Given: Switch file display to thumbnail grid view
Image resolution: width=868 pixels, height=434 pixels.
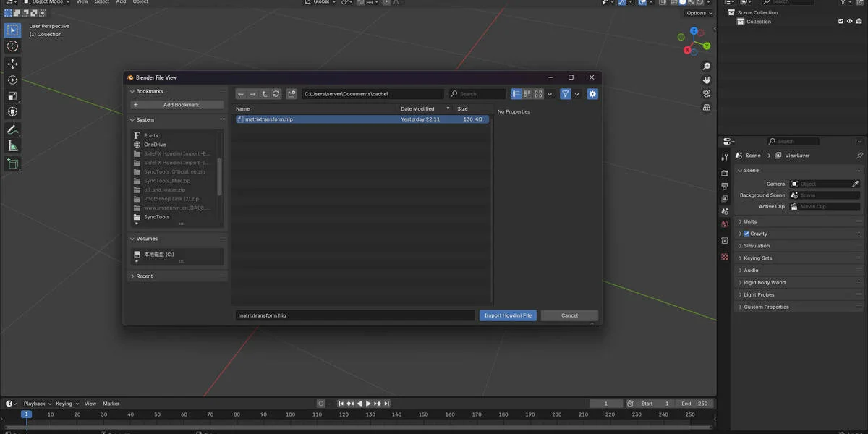Looking at the screenshot, I should click(x=538, y=93).
